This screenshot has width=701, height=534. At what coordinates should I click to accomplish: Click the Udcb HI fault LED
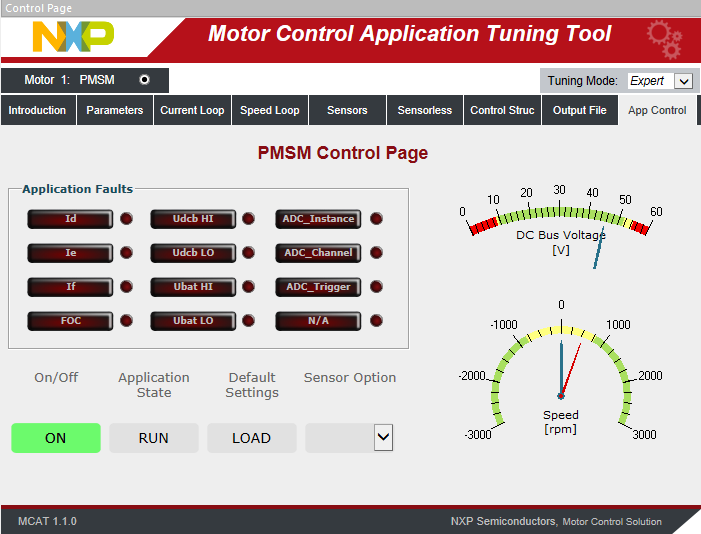tap(249, 219)
